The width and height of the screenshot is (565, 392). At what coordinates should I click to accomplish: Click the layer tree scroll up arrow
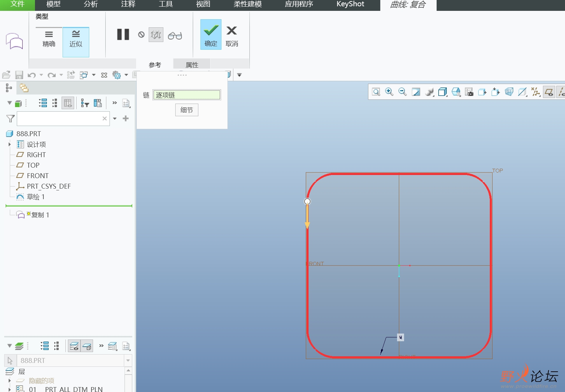coord(128,370)
